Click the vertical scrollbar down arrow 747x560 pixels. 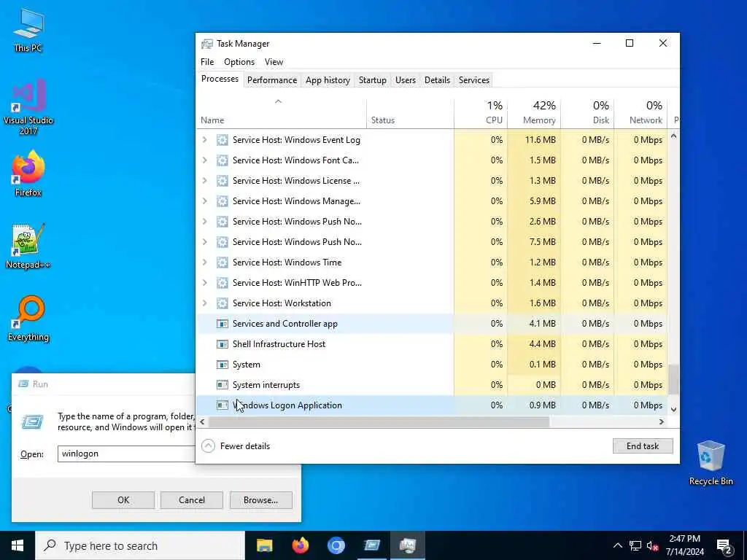tap(673, 410)
